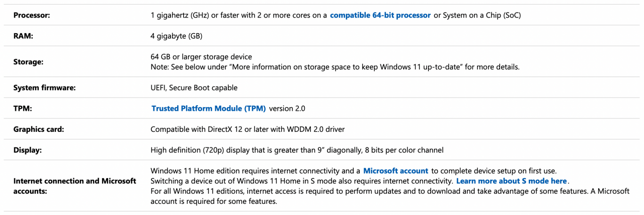Image resolution: width=644 pixels, height=215 pixels.
Task: Click the 4 gigabyte (GB) text
Action: click(x=176, y=36)
